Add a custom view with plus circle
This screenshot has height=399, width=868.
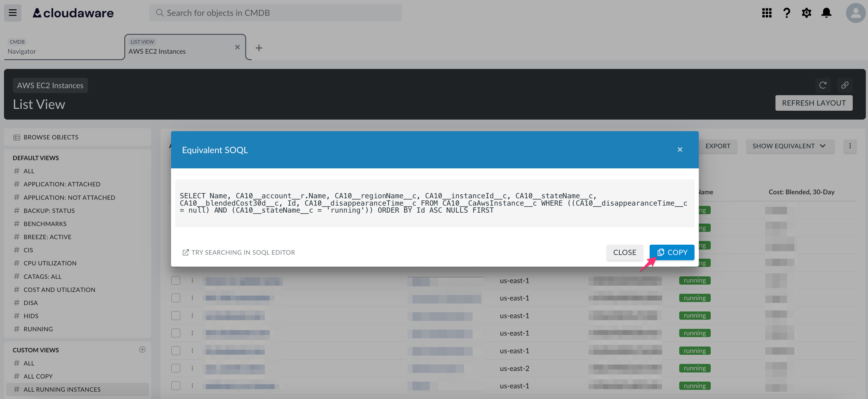coord(142,350)
